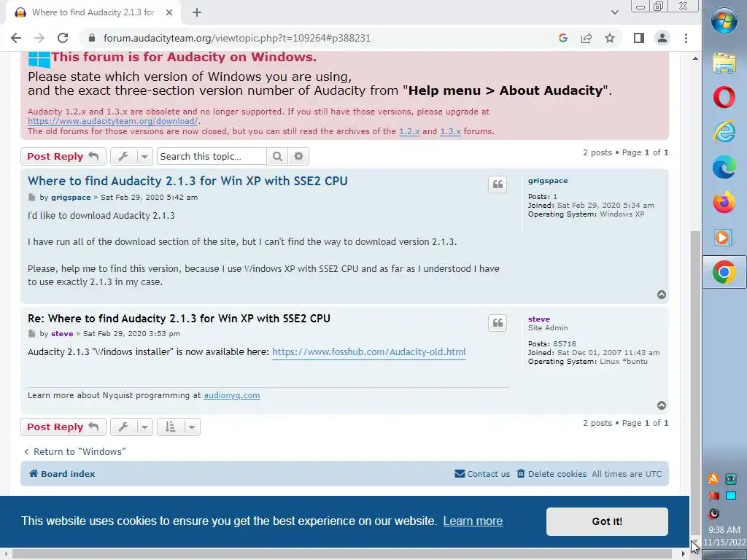Dismiss the cookie banner with Got it!
747x560 pixels.
pos(607,521)
